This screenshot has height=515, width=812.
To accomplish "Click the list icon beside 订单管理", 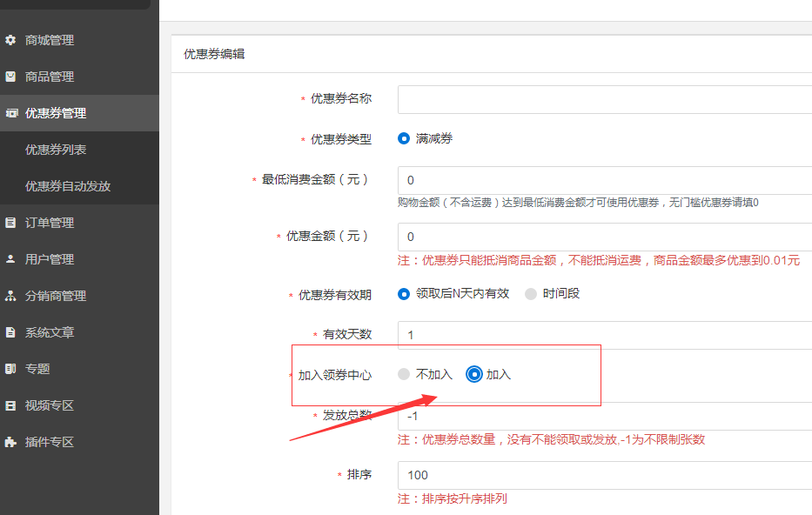I will pos(10,223).
